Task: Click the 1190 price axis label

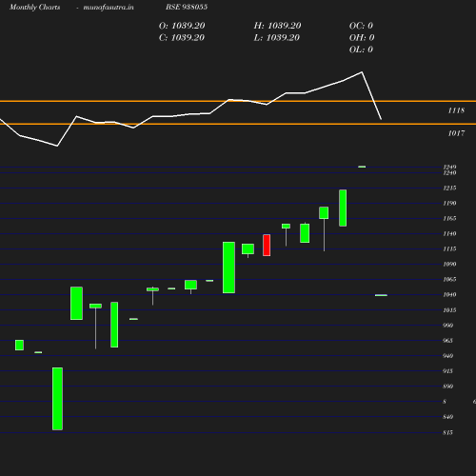Action: (x=449, y=203)
